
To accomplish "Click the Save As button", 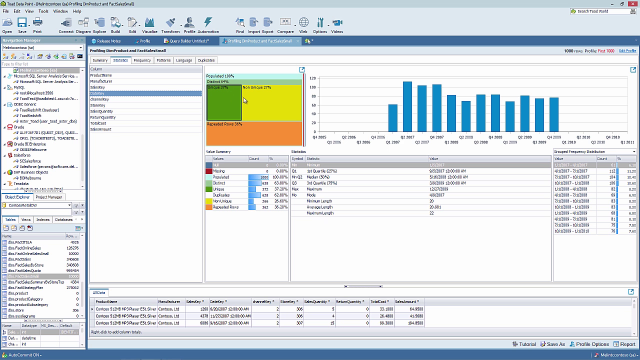I will (x=553, y=344).
